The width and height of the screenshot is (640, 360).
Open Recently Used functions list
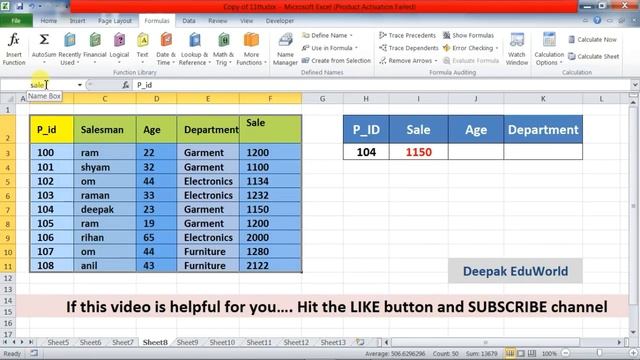(x=70, y=49)
